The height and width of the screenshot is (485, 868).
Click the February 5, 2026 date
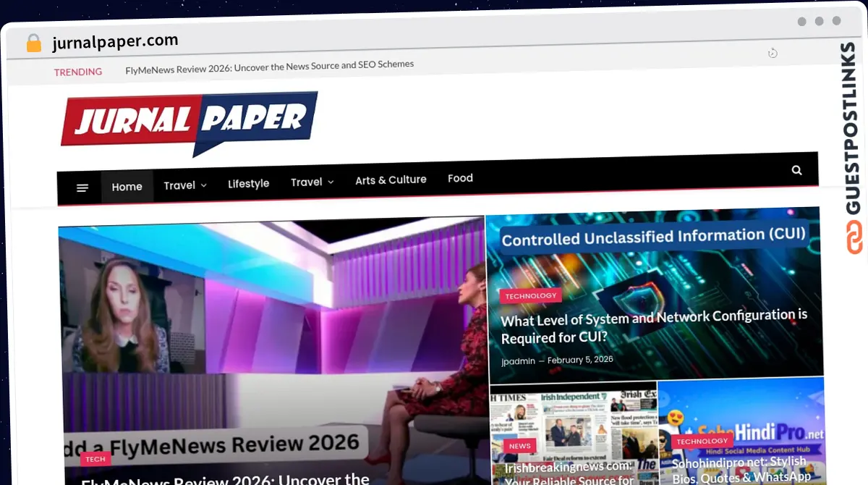click(x=580, y=360)
